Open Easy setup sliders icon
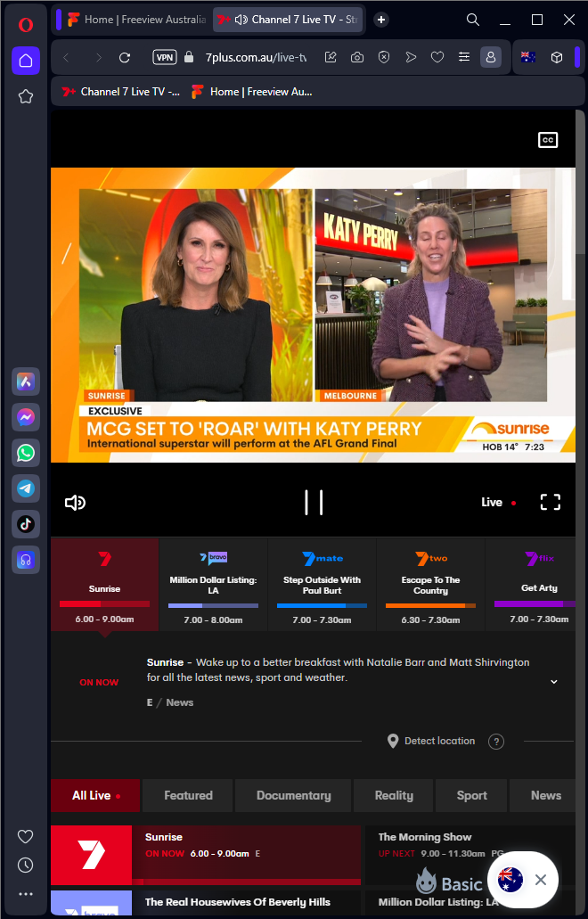588x919 pixels. [x=464, y=57]
